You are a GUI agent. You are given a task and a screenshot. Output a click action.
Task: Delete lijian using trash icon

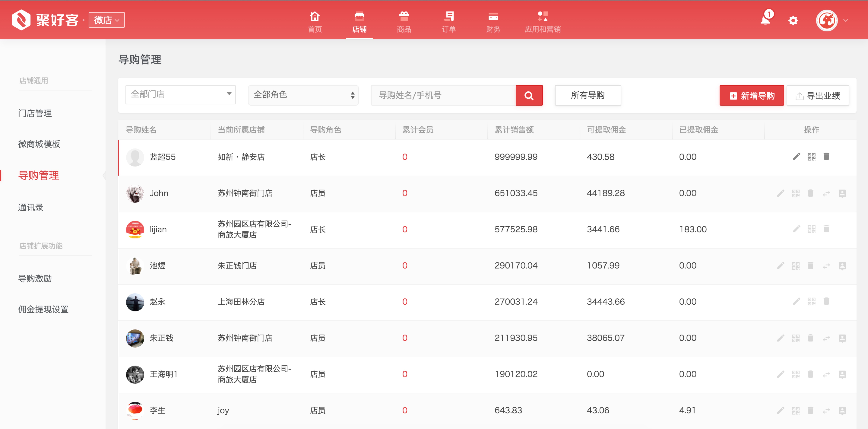[826, 229]
